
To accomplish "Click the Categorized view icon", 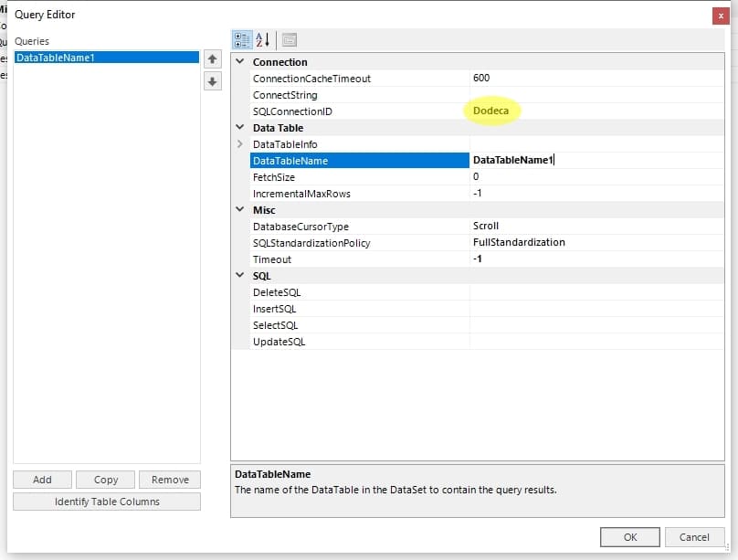I will [242, 39].
